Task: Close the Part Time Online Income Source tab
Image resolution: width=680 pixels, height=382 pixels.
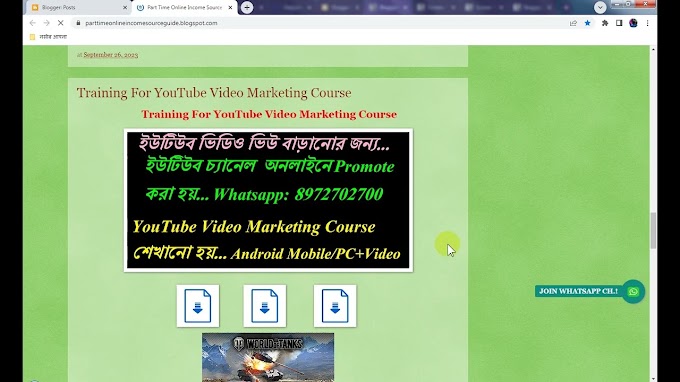Action: coord(230,7)
